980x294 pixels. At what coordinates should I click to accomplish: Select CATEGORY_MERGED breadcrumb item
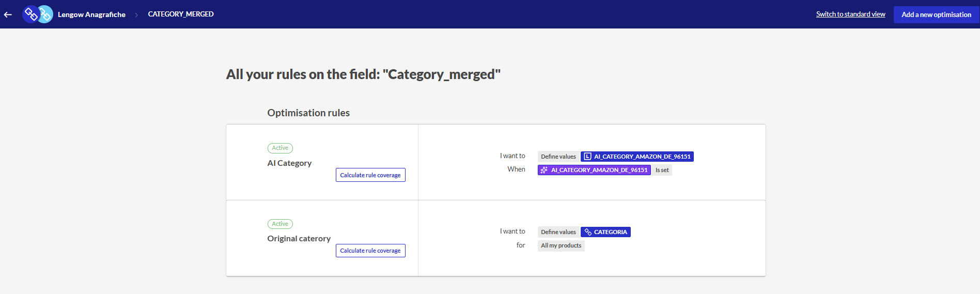[x=181, y=14]
